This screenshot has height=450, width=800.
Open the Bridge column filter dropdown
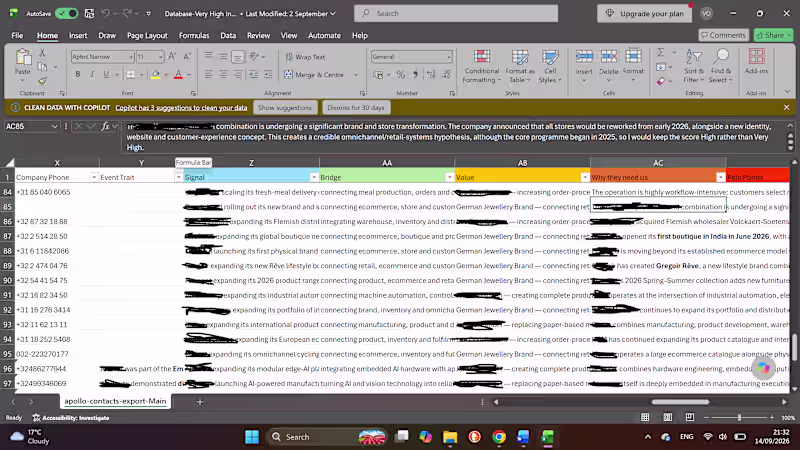pos(449,177)
